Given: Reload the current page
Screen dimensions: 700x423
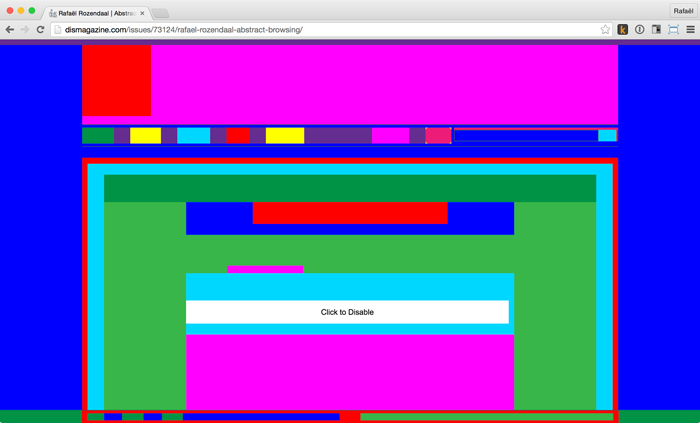Looking at the screenshot, I should pos(41,30).
